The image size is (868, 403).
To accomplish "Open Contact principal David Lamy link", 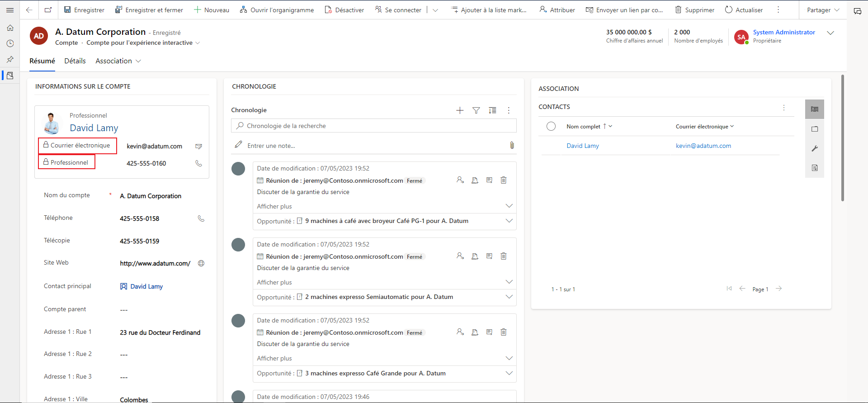I will 146,286.
